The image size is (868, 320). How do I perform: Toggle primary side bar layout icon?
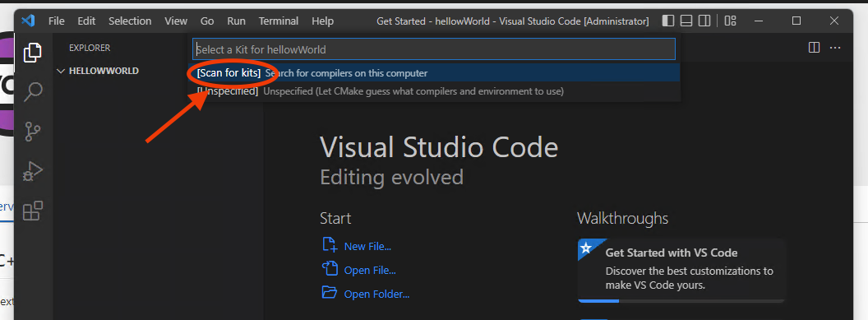click(x=668, y=21)
